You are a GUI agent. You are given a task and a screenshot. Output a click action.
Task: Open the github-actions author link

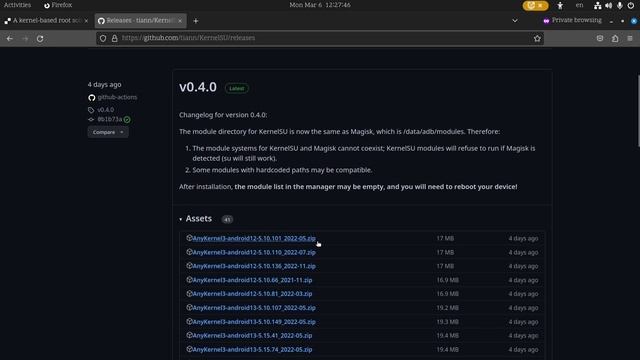pos(117,97)
